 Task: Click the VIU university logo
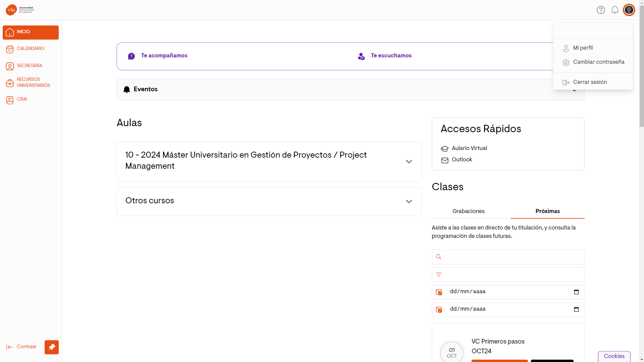(x=20, y=10)
